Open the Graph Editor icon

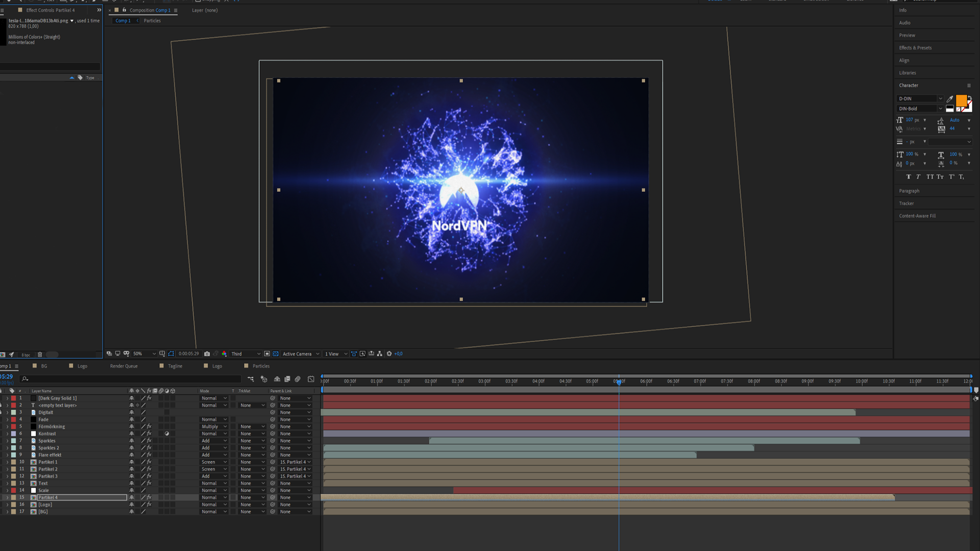coord(311,379)
